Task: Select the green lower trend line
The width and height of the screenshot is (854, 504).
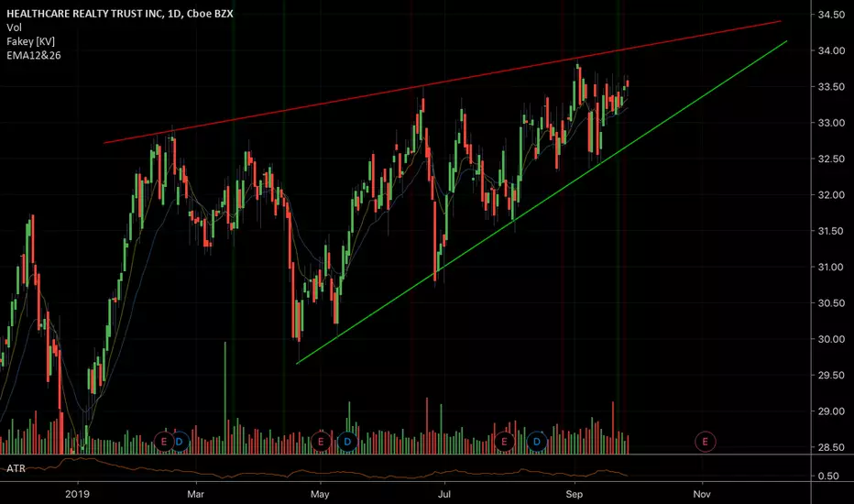Action: pos(542,203)
